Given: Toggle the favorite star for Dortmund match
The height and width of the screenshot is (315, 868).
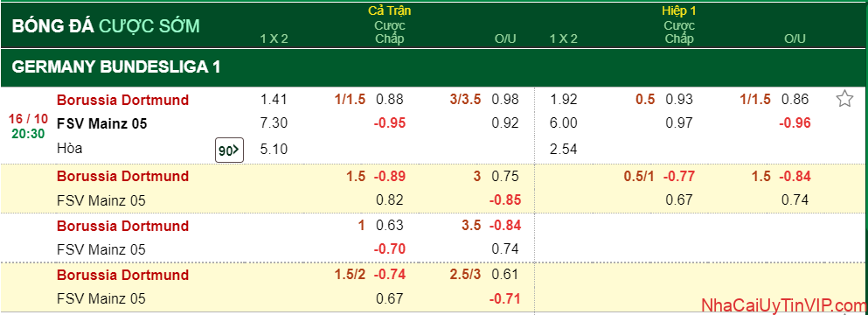Looking at the screenshot, I should pyautogui.click(x=844, y=99).
